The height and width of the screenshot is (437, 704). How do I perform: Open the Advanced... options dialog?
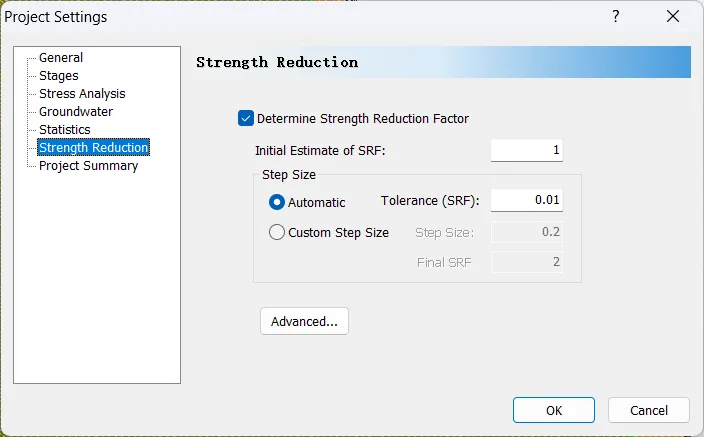pos(304,321)
